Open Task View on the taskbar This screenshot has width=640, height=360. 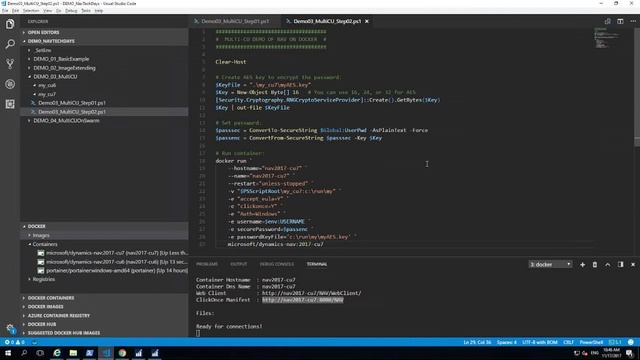point(40,353)
